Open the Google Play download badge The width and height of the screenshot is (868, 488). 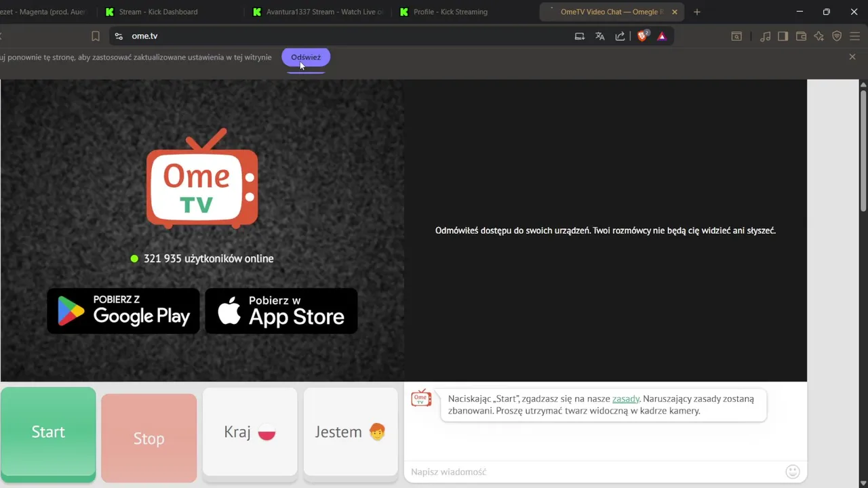click(x=123, y=310)
